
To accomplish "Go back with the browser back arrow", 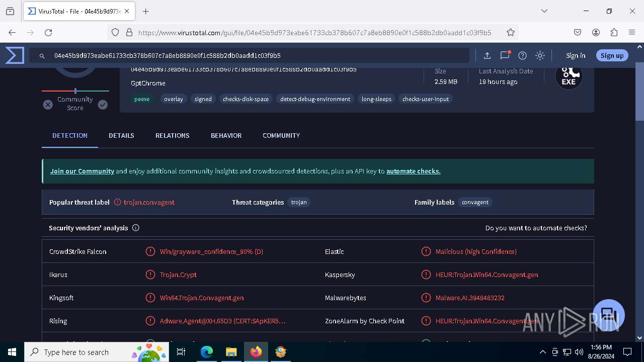I will (x=12, y=33).
